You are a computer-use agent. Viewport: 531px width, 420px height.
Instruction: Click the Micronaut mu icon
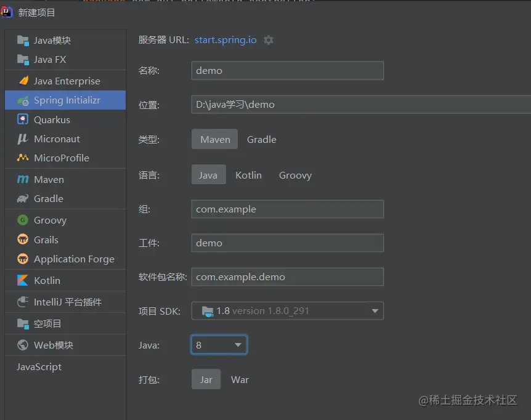pos(23,139)
